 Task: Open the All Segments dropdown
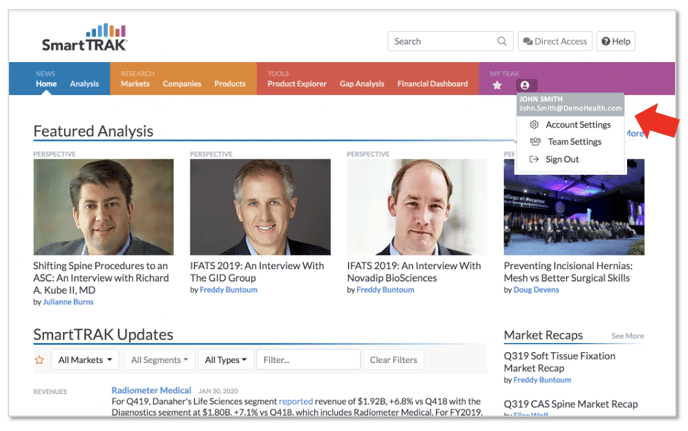tap(159, 360)
